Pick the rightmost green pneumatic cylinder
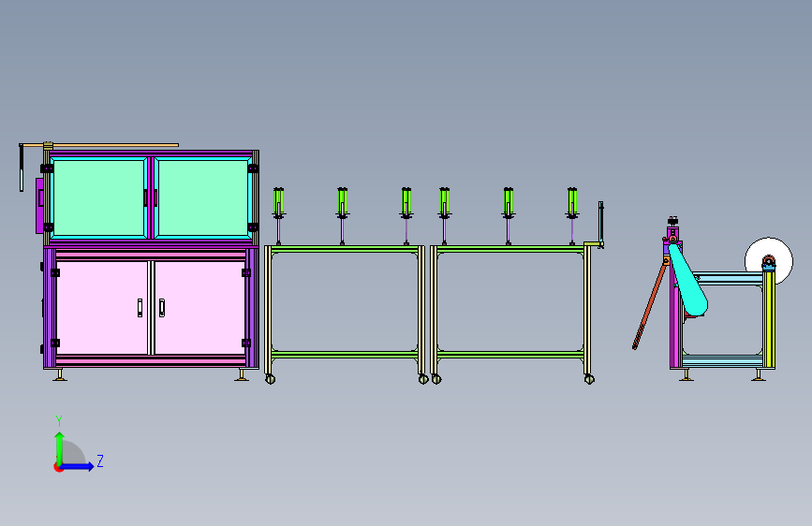This screenshot has height=526, width=812. point(572,202)
